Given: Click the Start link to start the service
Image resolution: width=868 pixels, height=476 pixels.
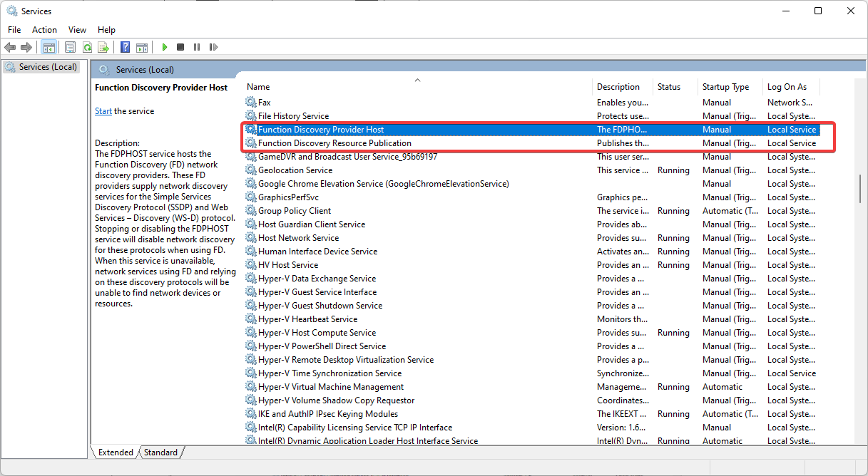Looking at the screenshot, I should 103,111.
